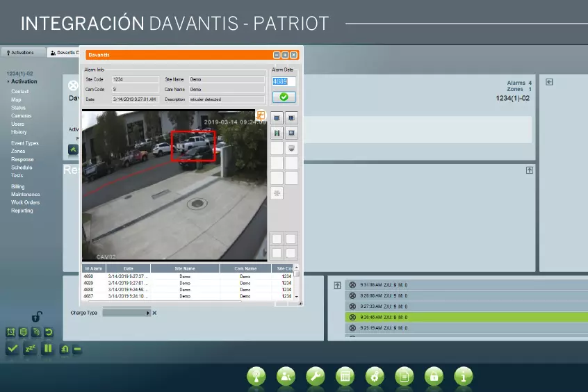Open the document reports round green button
The image size is (588, 392).
click(405, 376)
